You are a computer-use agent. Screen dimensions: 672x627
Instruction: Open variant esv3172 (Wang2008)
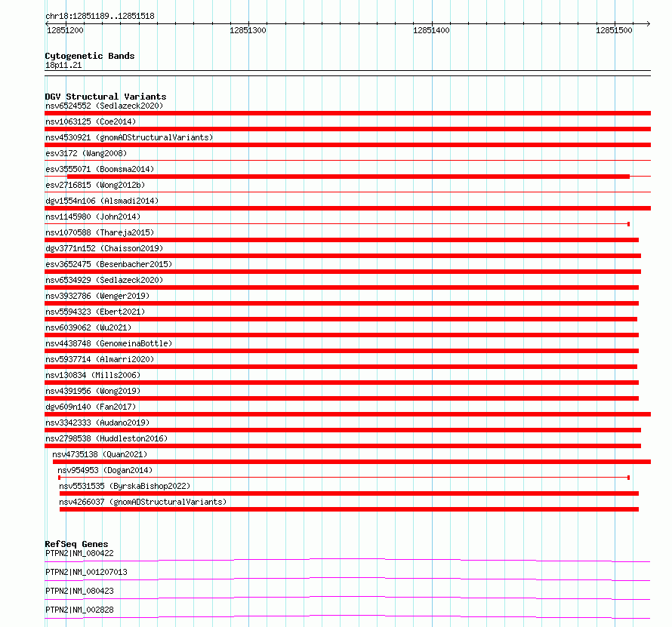pos(86,153)
